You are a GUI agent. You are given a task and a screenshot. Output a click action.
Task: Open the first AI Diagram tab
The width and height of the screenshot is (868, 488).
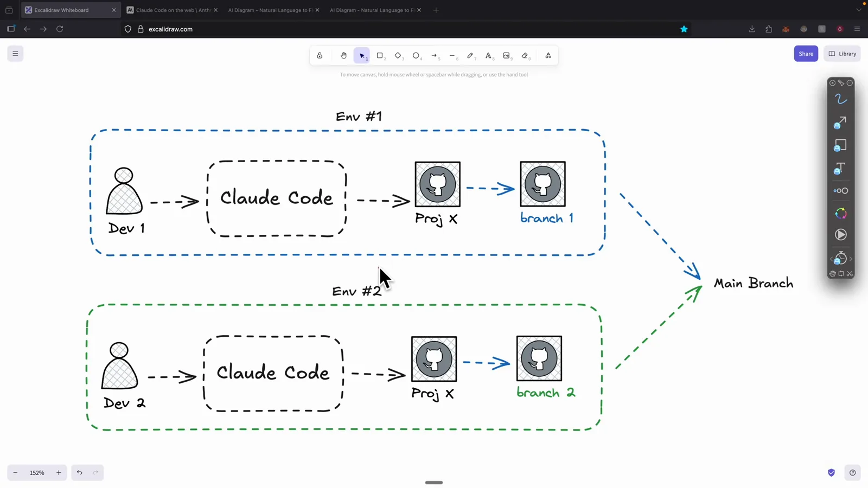click(272, 10)
